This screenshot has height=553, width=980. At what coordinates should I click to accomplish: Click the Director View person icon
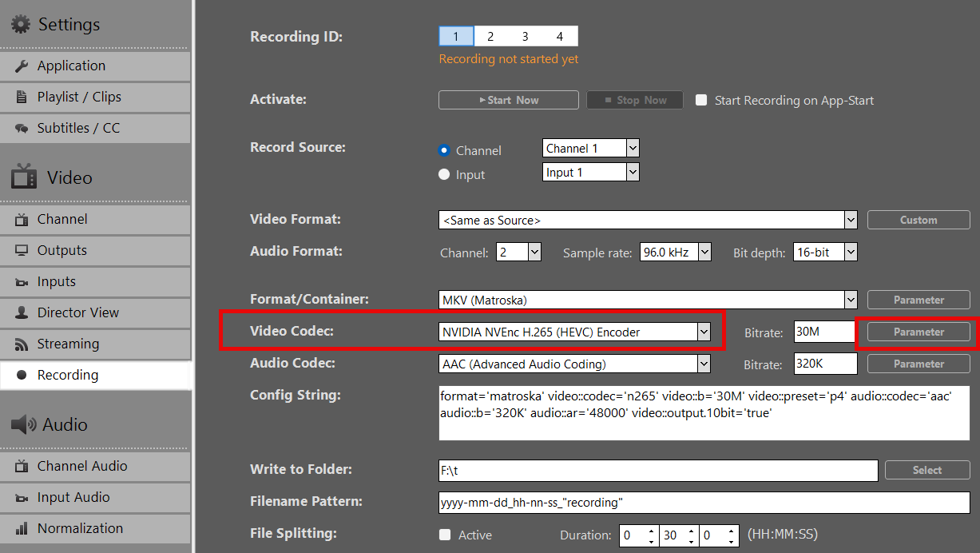click(22, 313)
